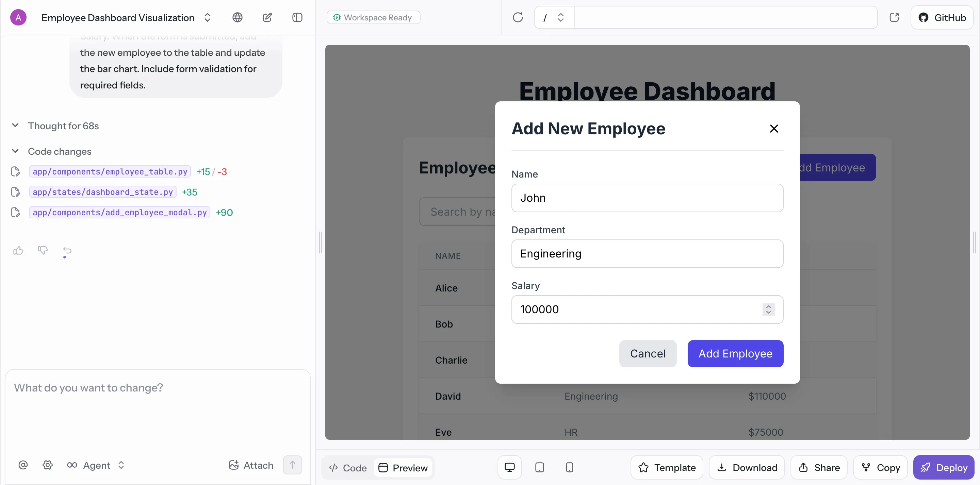Click the new chat edit icon
Image resolution: width=980 pixels, height=485 pixels.
[267, 17]
